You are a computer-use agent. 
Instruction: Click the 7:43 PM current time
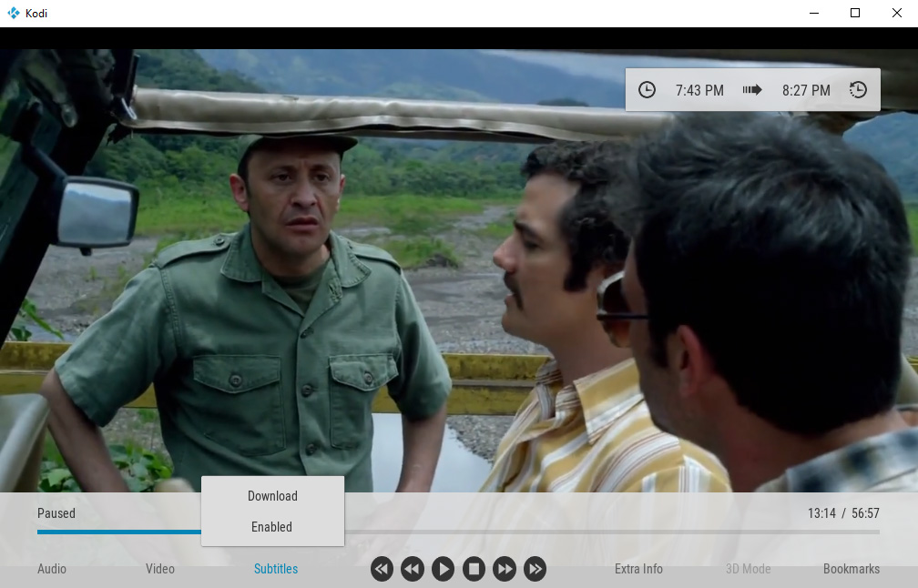pos(699,90)
